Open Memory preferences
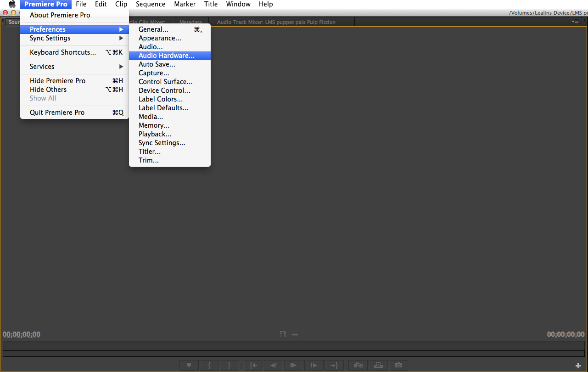The image size is (588, 372). tap(170, 125)
